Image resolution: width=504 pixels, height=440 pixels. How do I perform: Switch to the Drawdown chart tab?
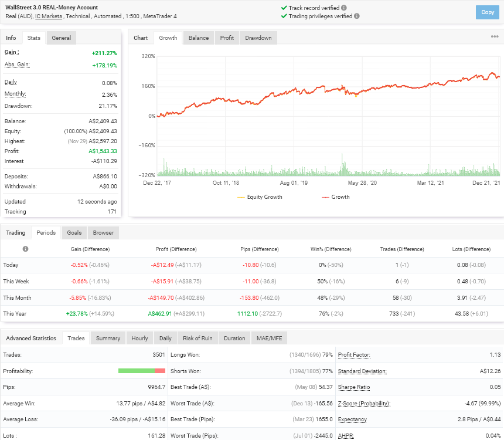[x=258, y=38]
